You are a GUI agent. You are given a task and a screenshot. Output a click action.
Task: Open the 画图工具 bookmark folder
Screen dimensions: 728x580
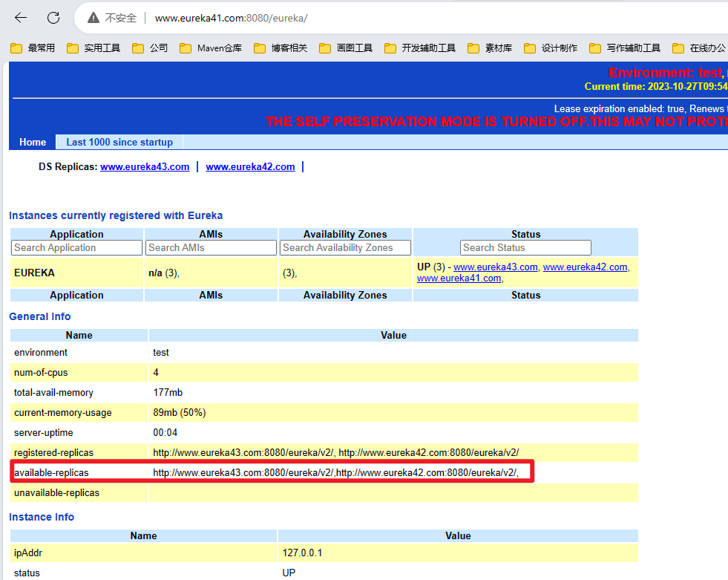(346, 48)
